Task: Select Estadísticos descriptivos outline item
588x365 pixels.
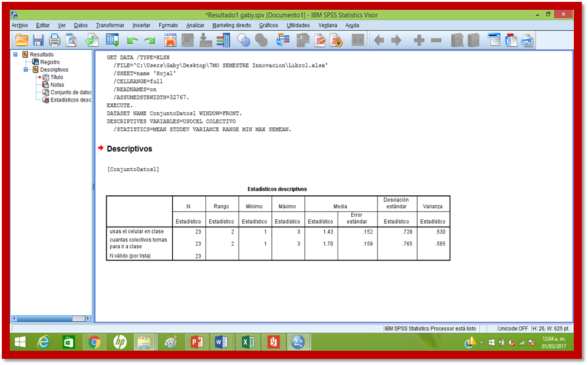Action: [x=71, y=100]
